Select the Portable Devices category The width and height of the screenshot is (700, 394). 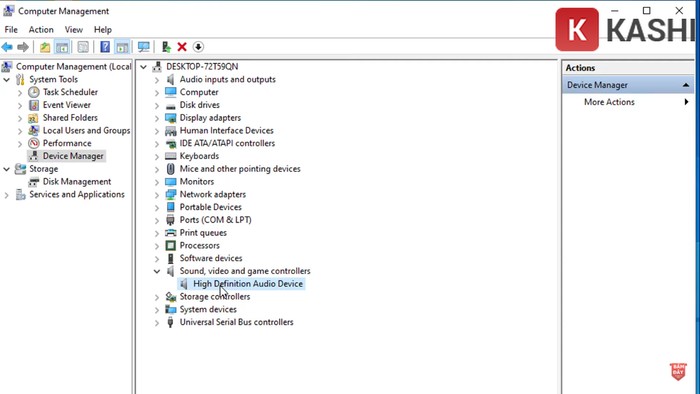tap(210, 207)
